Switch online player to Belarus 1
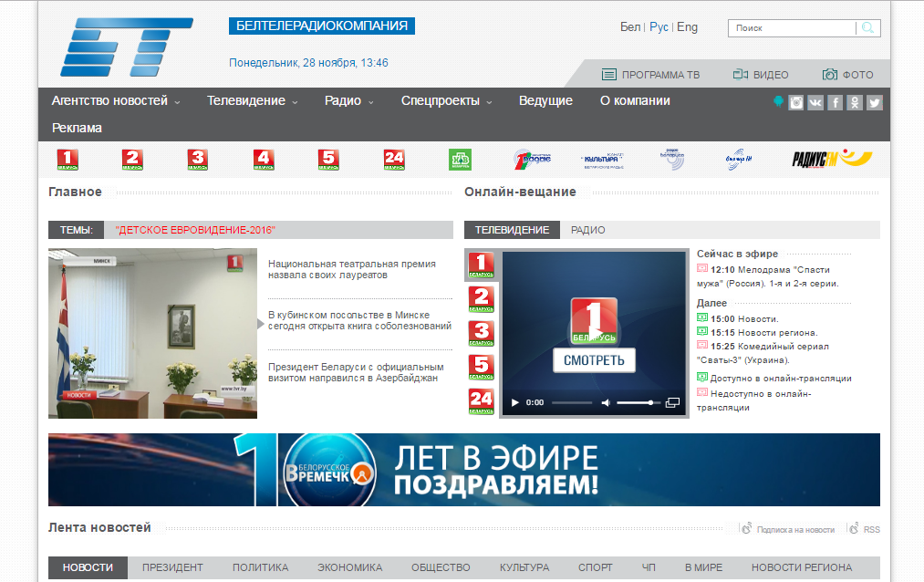 tap(482, 265)
